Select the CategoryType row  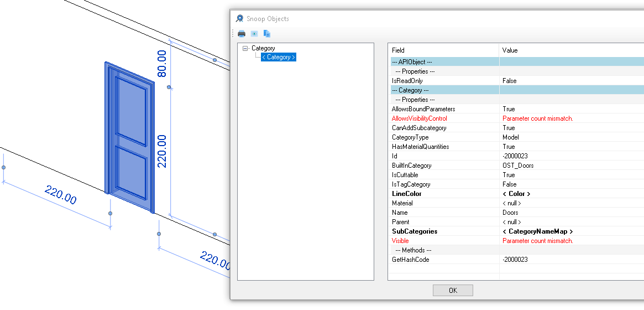410,137
